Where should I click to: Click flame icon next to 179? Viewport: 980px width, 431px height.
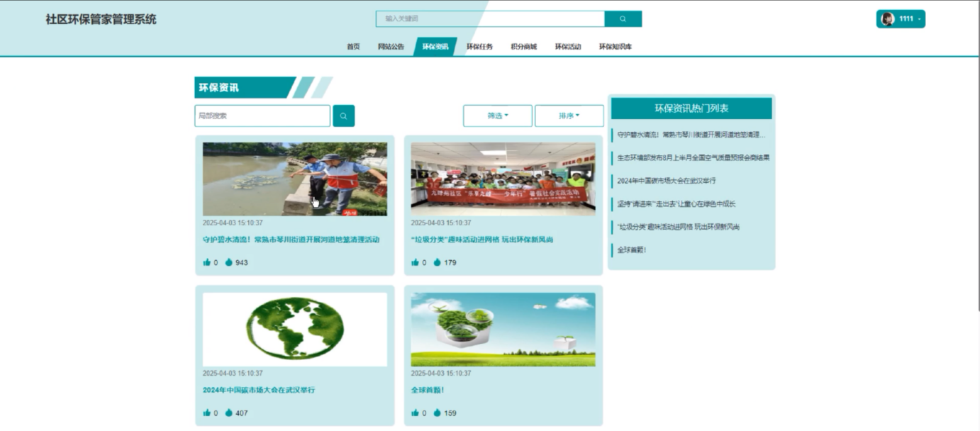[438, 262]
